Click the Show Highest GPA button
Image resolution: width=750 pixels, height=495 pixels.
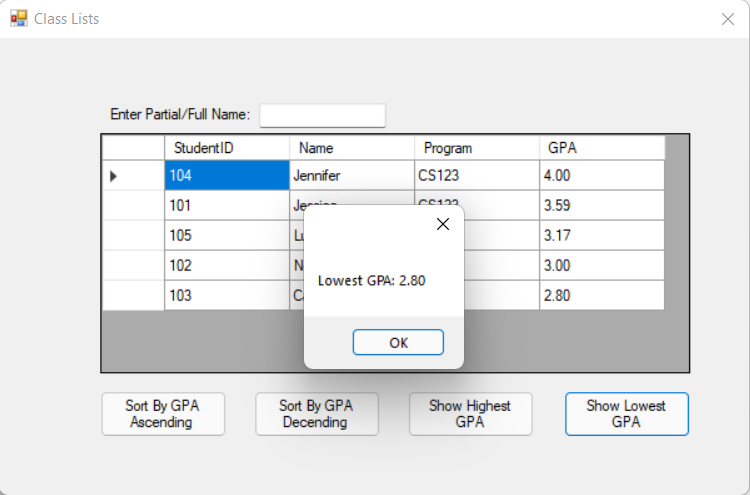coord(470,414)
